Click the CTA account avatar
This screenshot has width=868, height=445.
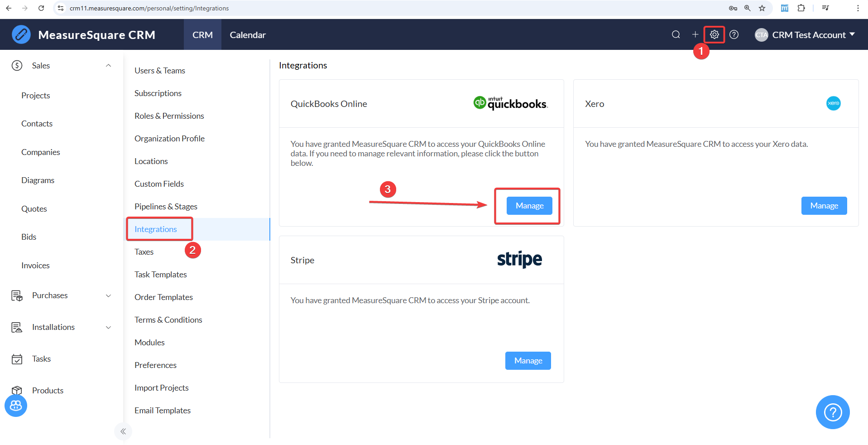[762, 35]
